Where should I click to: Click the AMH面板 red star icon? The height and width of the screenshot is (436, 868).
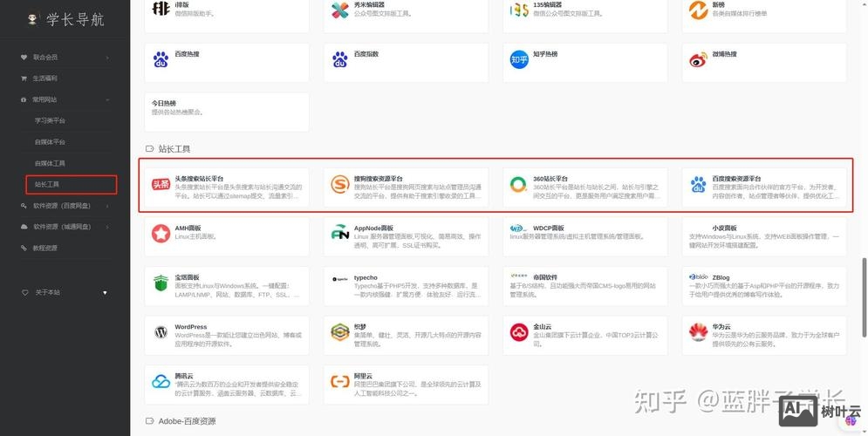[x=161, y=234]
